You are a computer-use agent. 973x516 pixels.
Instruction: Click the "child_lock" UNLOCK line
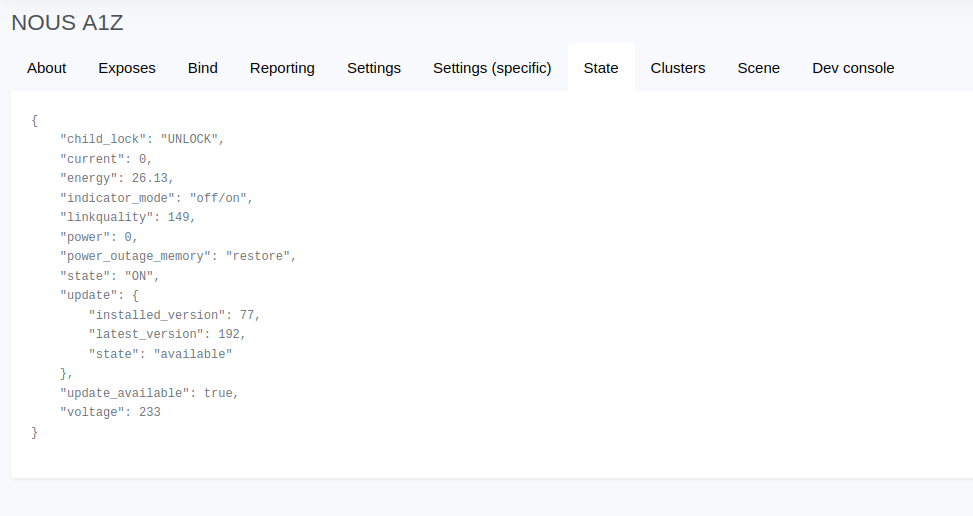click(142, 139)
